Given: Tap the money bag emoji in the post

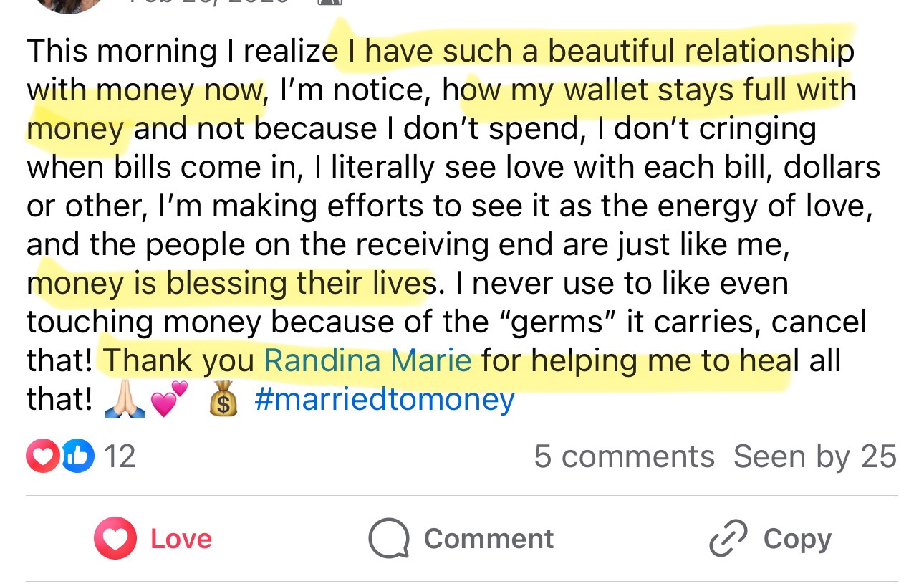Looking at the screenshot, I should pos(223,401).
